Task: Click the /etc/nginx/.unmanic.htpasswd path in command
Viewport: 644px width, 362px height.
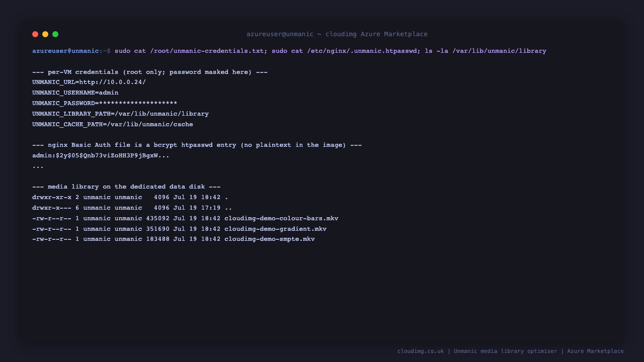Action: coord(362,51)
